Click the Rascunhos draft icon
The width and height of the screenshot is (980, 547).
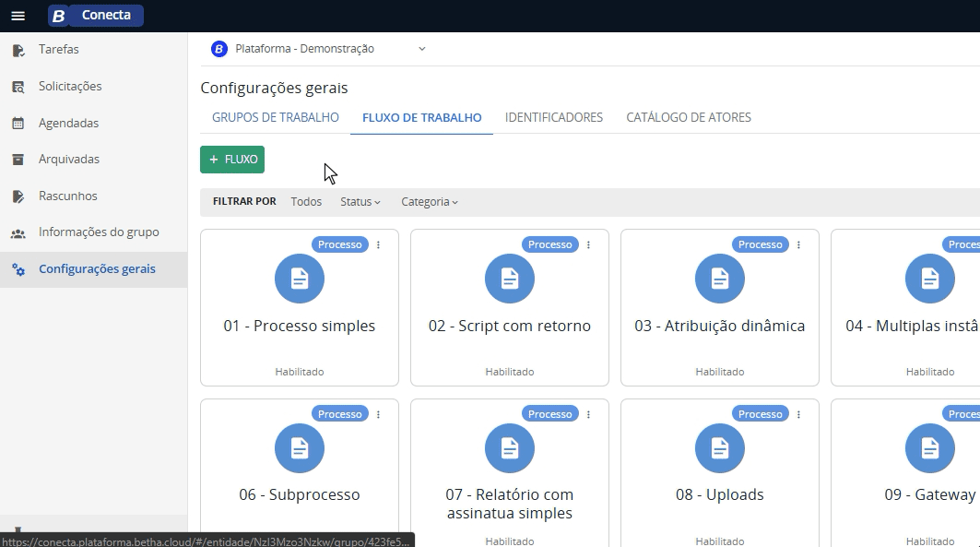(x=18, y=196)
